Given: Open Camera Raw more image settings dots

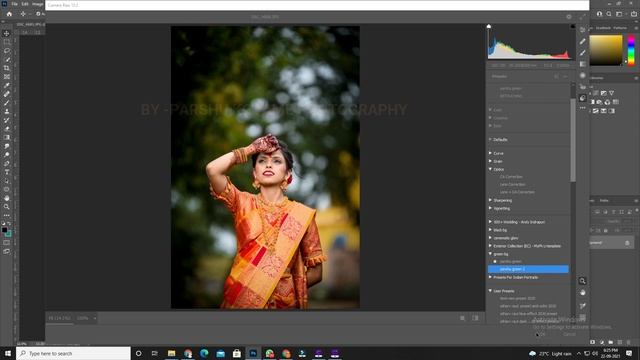Looking at the screenshot, I should (582, 108).
